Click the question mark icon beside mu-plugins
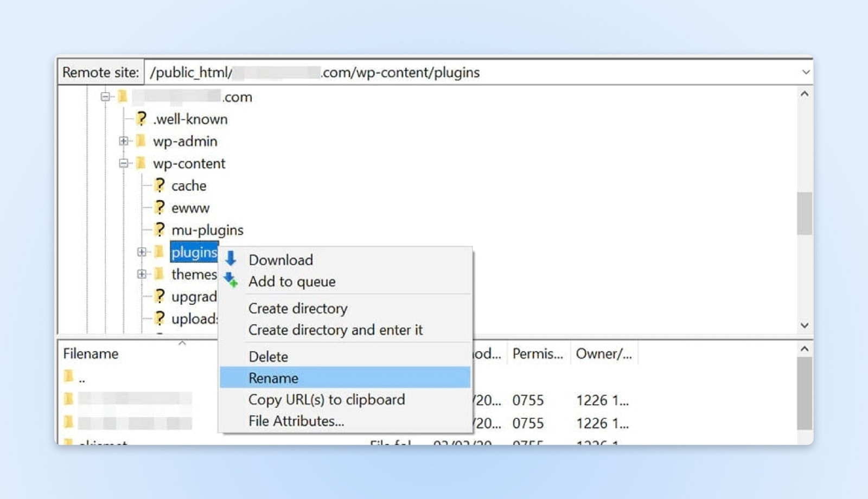The image size is (868, 499). tap(158, 229)
